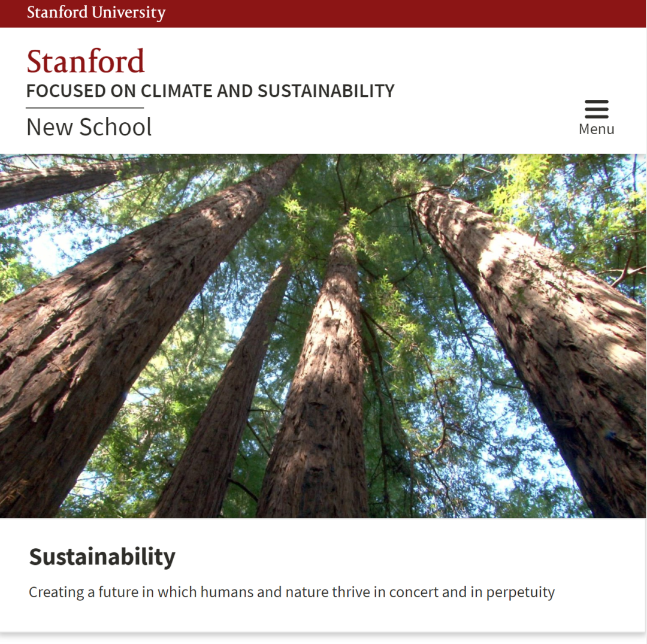
Task: Click the red Stanford wordmark logo
Action: [86, 62]
